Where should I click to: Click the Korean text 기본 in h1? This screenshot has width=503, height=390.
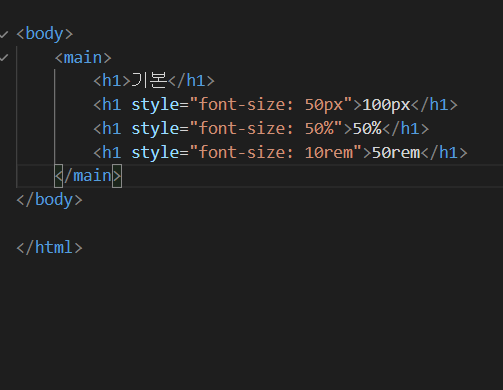[x=149, y=81]
